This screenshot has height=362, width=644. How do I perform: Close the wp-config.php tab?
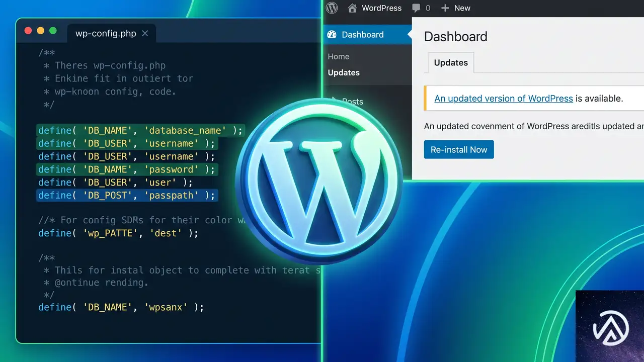click(x=145, y=34)
